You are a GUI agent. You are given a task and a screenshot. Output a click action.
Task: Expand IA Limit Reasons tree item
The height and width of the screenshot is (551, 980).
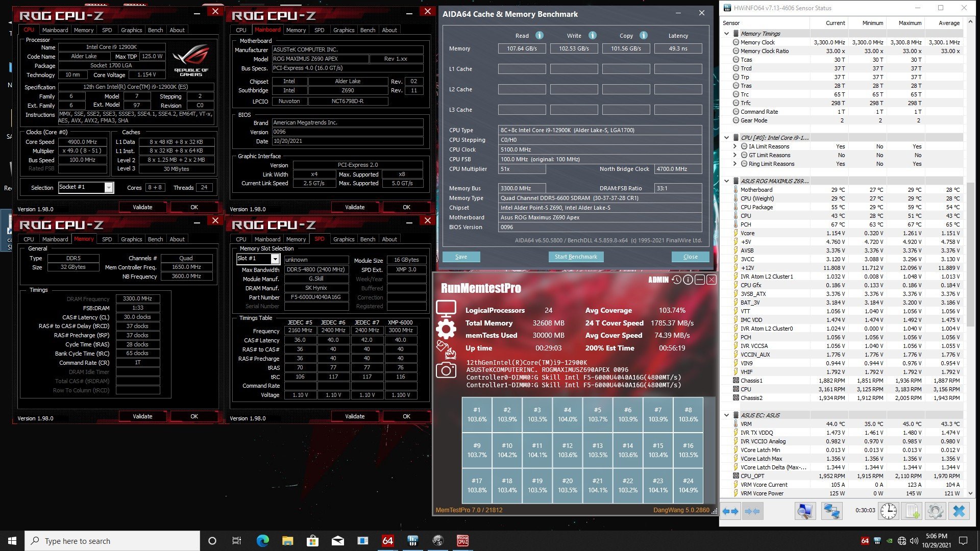pyautogui.click(x=735, y=146)
